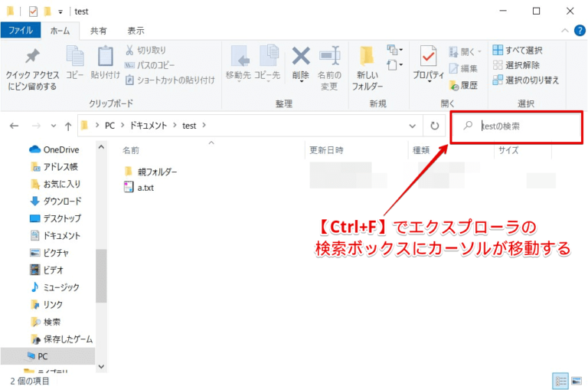588x390 pixels.
Task: Switch to Details view icon in status bar
Action: 560,382
